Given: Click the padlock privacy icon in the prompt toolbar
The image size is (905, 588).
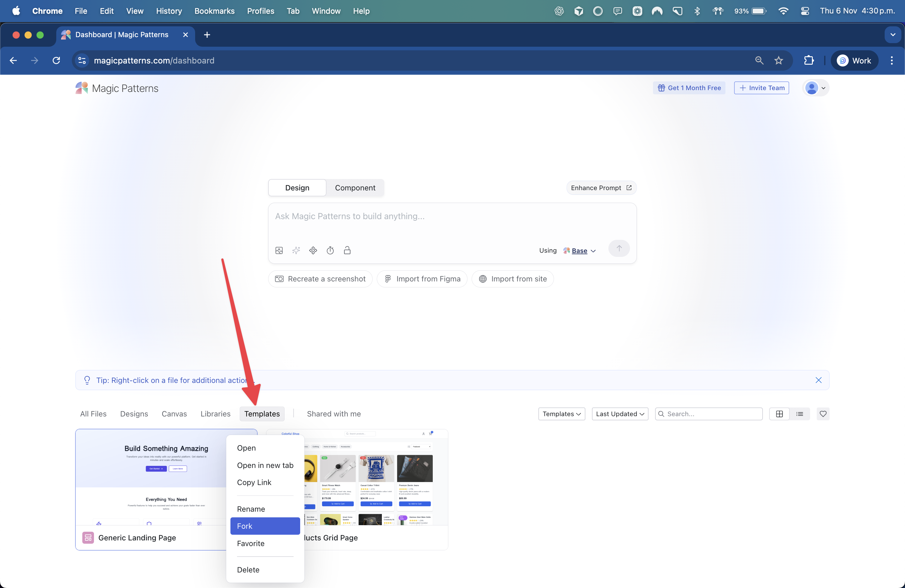Looking at the screenshot, I should pos(347,250).
